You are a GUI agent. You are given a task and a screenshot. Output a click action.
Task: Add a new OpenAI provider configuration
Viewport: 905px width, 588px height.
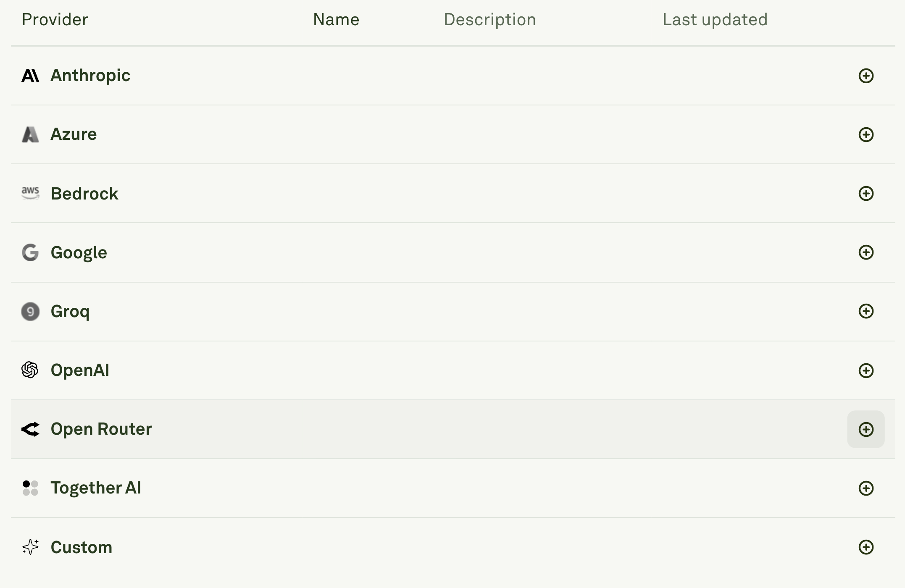tap(866, 370)
